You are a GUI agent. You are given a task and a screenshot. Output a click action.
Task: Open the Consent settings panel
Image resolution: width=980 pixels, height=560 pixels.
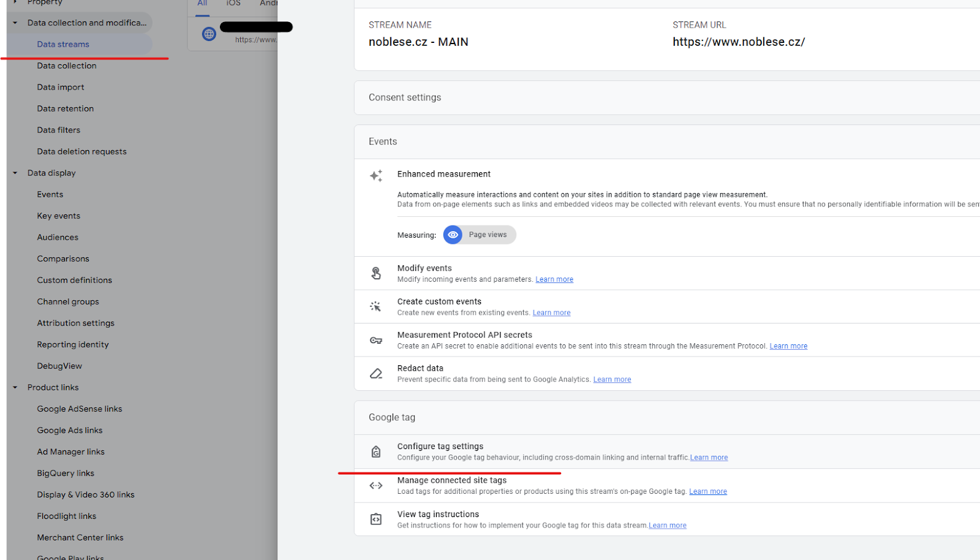coord(667,97)
